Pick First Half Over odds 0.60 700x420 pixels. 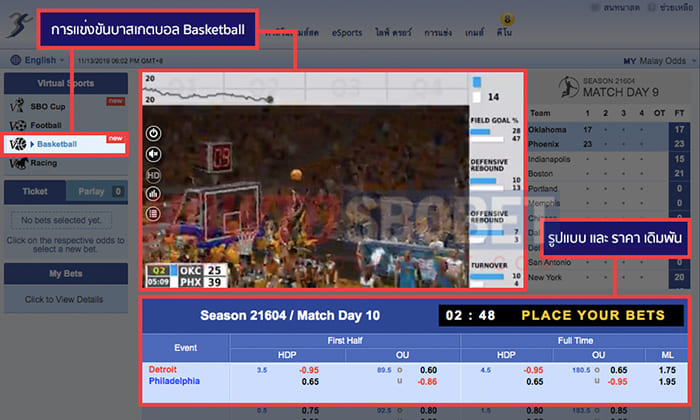pyautogui.click(x=428, y=370)
